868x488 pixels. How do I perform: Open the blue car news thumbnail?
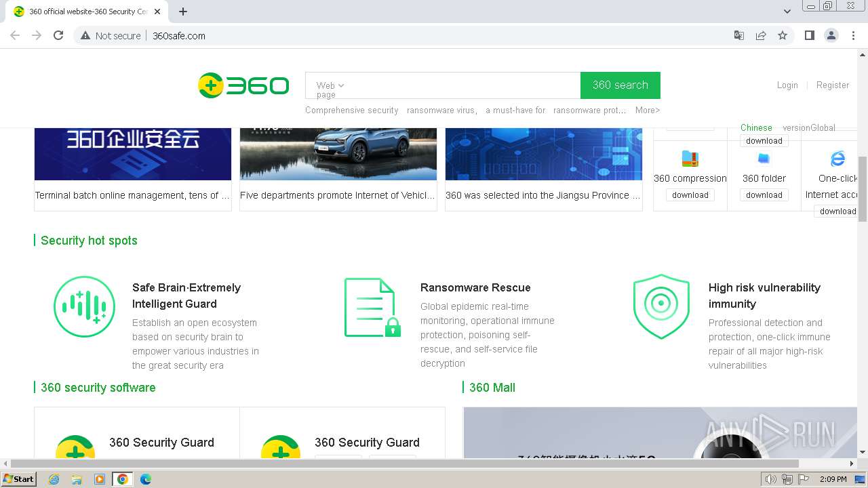[x=338, y=154]
